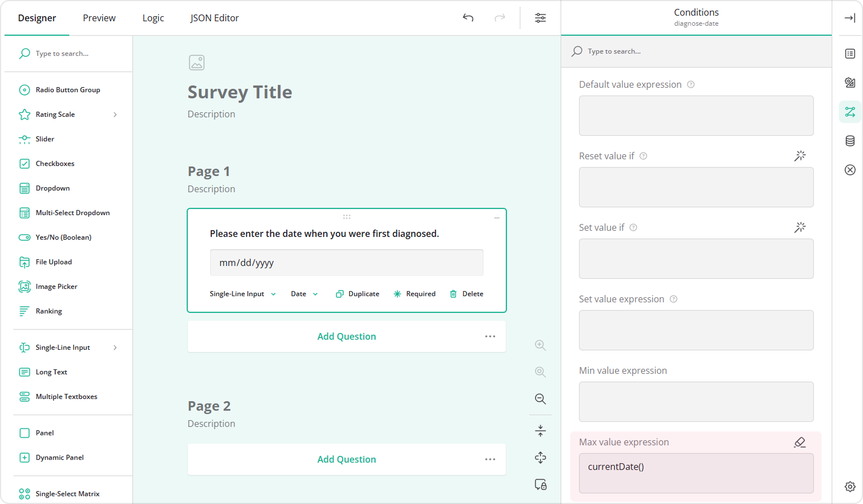Toggle the Required state of the question
The height and width of the screenshot is (504, 863).
[414, 293]
